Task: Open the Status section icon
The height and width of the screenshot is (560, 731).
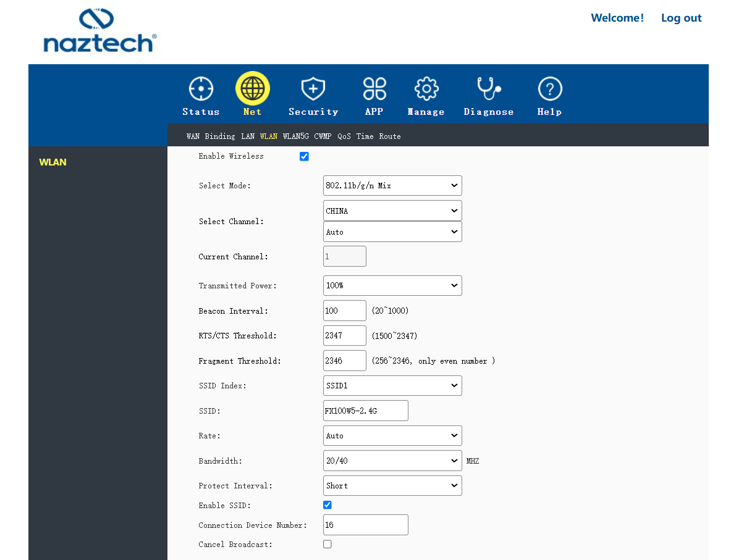Action: (x=201, y=88)
